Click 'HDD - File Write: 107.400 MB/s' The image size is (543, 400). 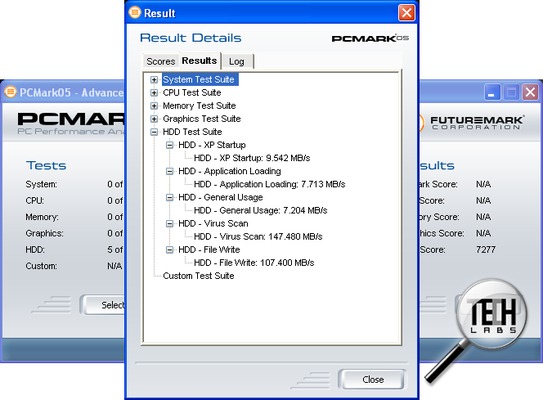point(254,263)
